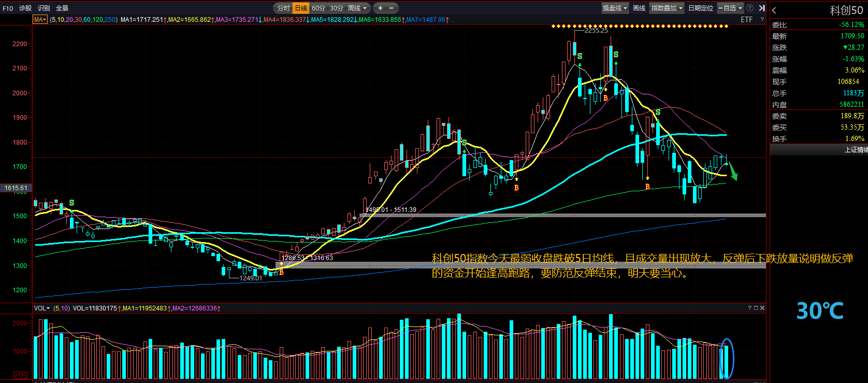Click the B buy signal near 1249.01 low
This screenshot has height=383, width=868.
[281, 272]
